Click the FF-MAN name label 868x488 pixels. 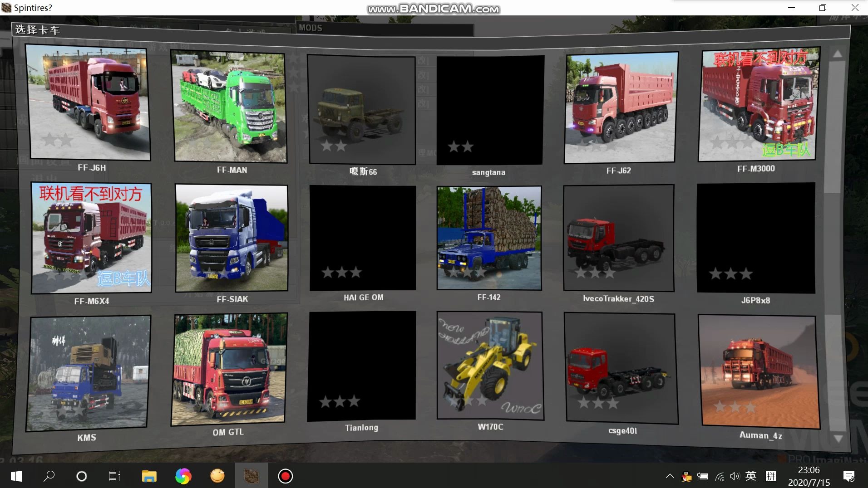coord(232,170)
